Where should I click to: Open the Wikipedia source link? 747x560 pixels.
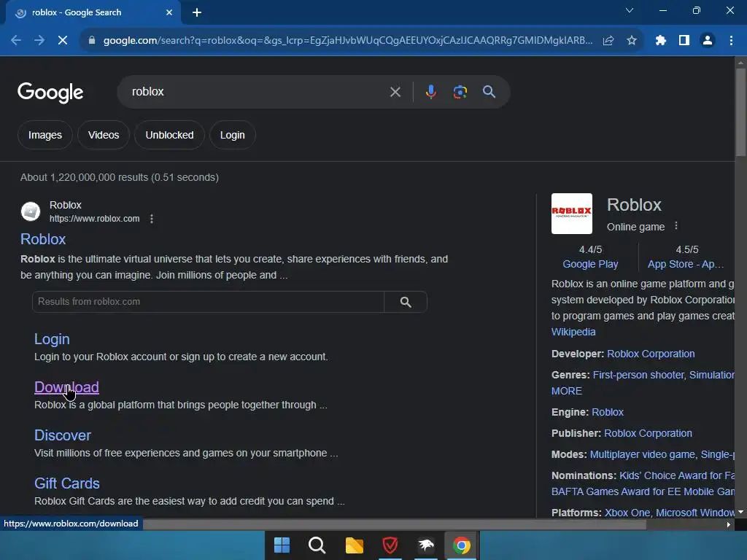[x=573, y=332]
